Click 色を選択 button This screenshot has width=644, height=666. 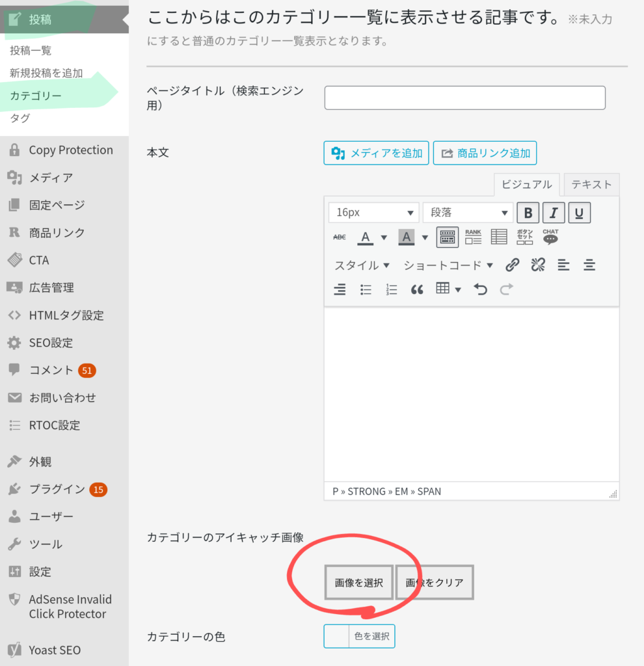pos(371,636)
